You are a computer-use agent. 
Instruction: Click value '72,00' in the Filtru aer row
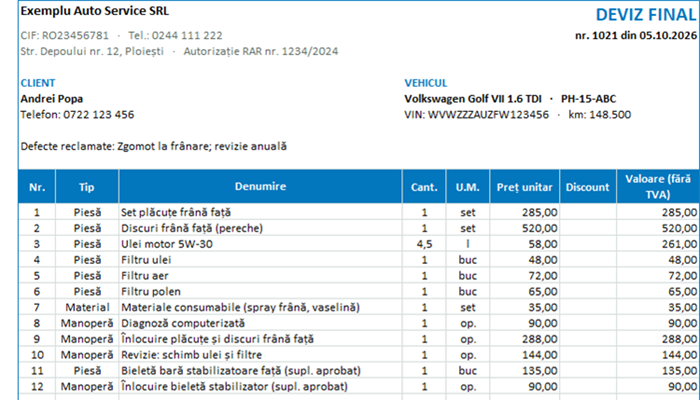pyautogui.click(x=658, y=275)
